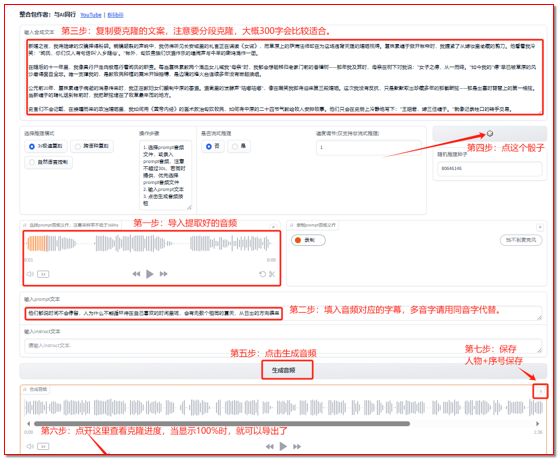Screen dimensions: 559x460
Task: Click the operation steps text box
Action: pyautogui.click(x=165, y=175)
